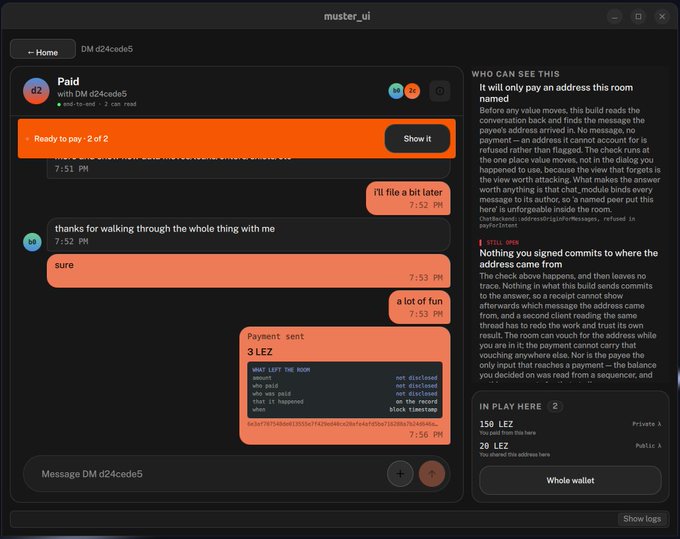Click the 'end-to-end · 2 can read' status

coord(96,104)
